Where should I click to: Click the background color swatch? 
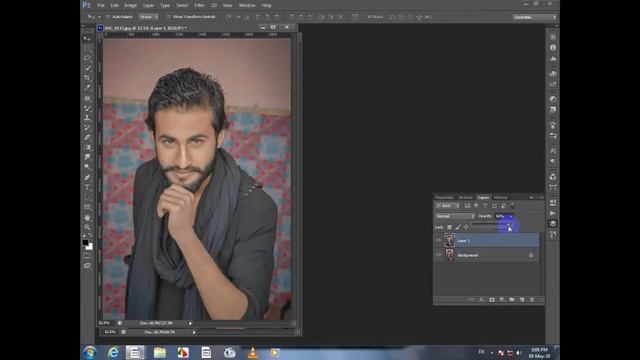[90, 247]
